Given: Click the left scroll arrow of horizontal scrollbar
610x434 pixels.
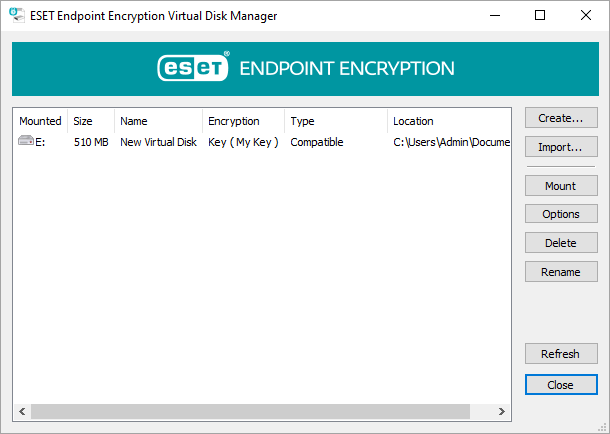Looking at the screenshot, I should pos(22,411).
